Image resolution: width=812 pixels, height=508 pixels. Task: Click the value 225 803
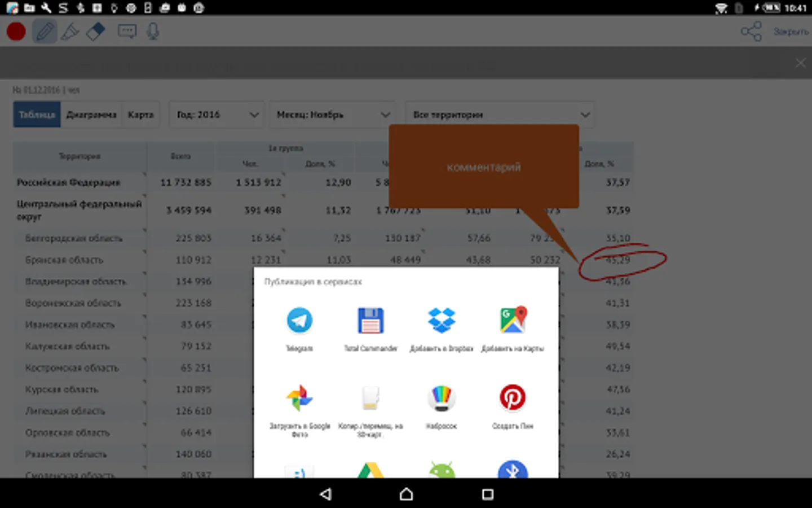[193, 238]
